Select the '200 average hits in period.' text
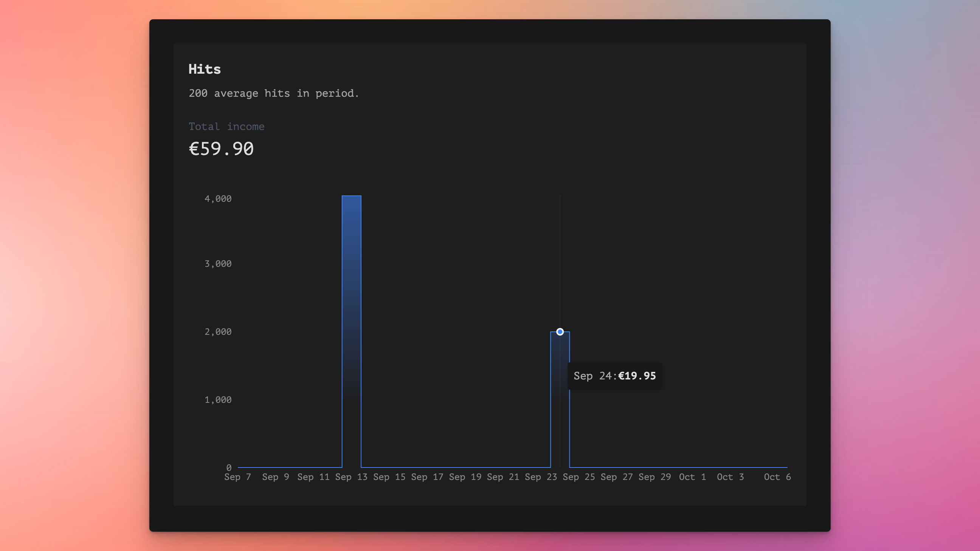Screen dimensions: 980x551 coord(274,93)
